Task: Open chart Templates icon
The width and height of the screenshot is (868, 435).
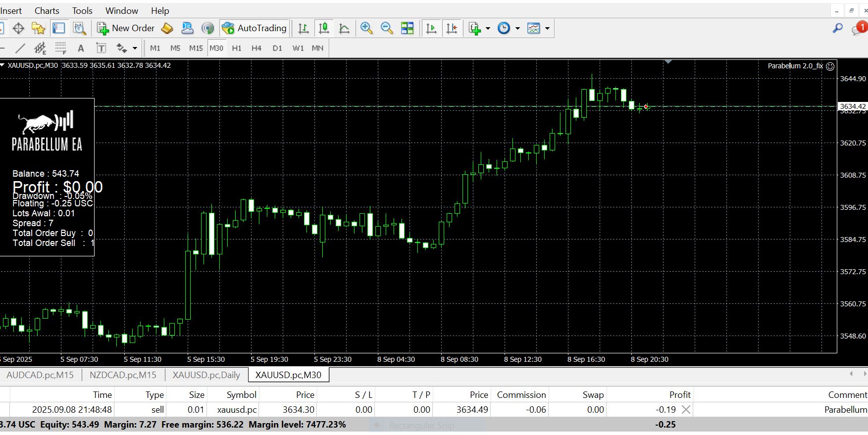Action: click(x=533, y=28)
